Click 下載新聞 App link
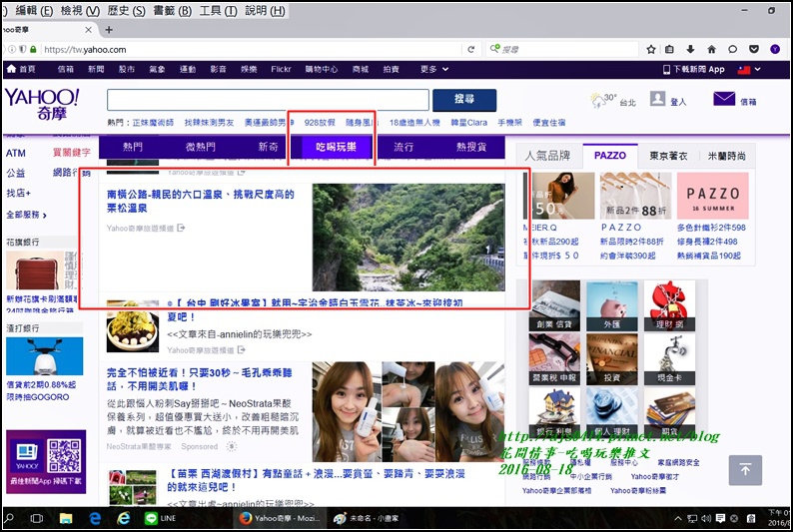Viewport: 793px width, 532px height. pyautogui.click(x=693, y=69)
